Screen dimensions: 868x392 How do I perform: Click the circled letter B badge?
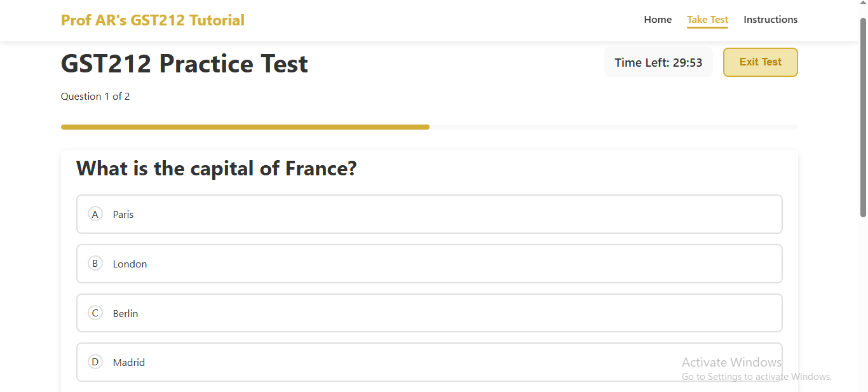pyautogui.click(x=95, y=263)
